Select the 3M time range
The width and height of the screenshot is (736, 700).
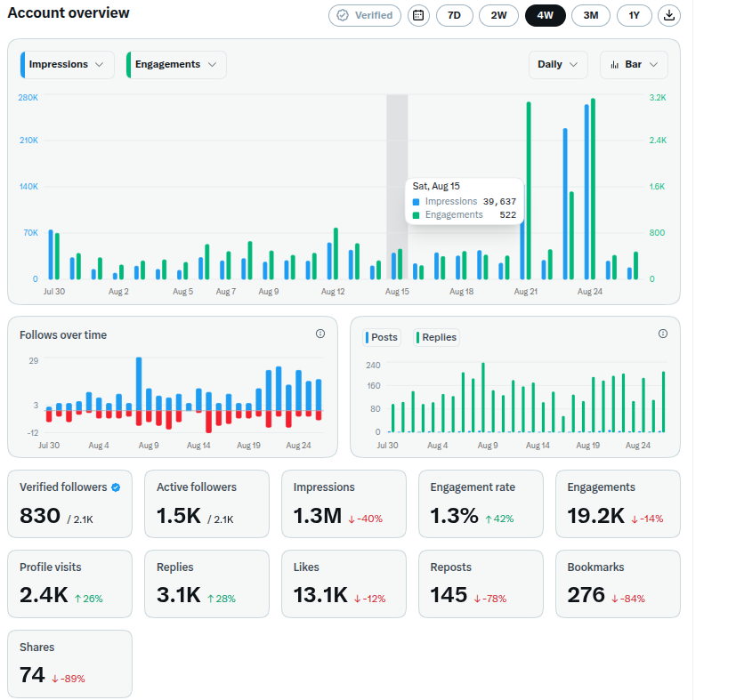pyautogui.click(x=591, y=15)
